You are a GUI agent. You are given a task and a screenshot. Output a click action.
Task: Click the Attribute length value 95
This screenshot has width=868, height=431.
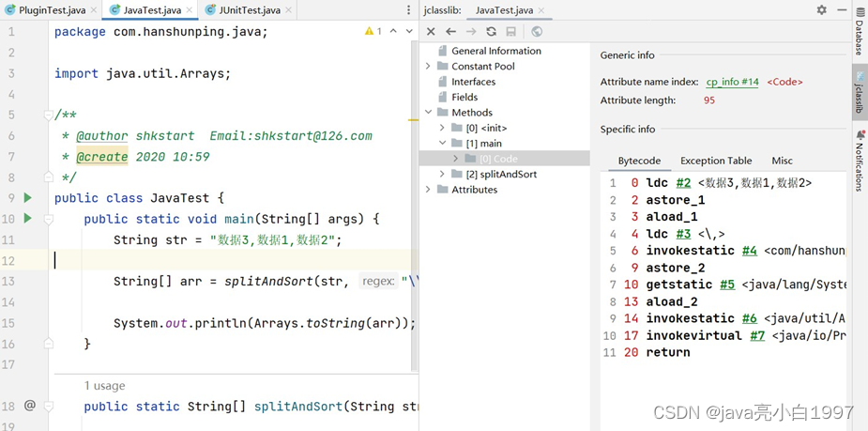(x=709, y=100)
